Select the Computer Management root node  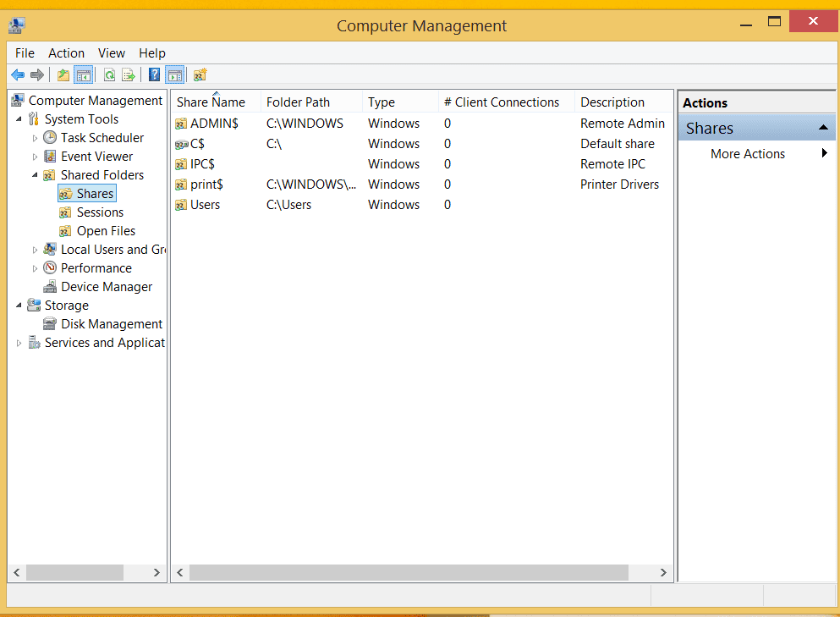pyautogui.click(x=96, y=100)
